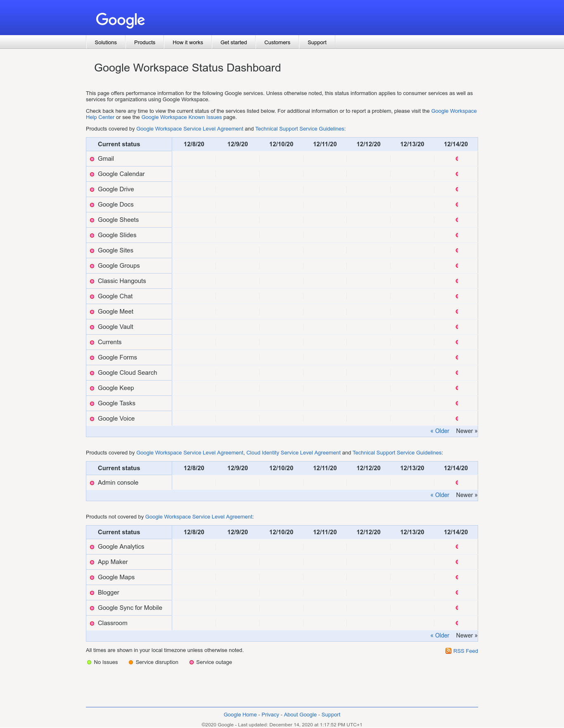This screenshot has width=564, height=728.
Task: Click the Google logo in header
Action: 120,19
